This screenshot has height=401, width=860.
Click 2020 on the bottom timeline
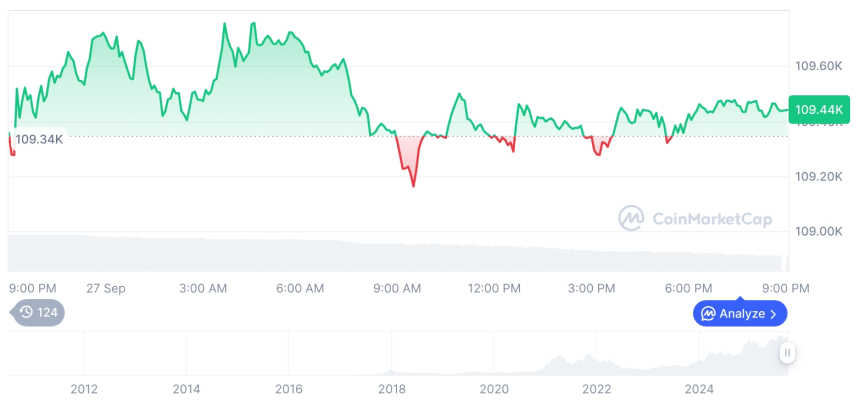coord(494,388)
